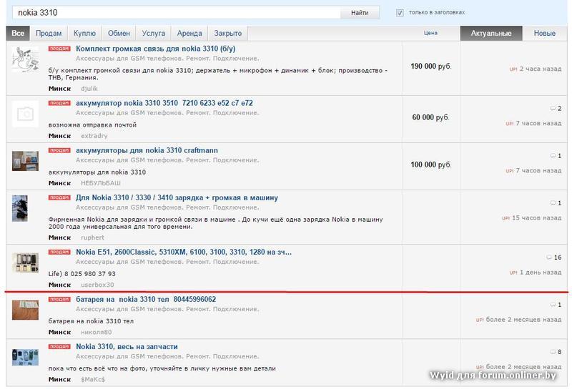572x392 pixels.
Task: Switch to the Продам tab
Action: tap(49, 33)
